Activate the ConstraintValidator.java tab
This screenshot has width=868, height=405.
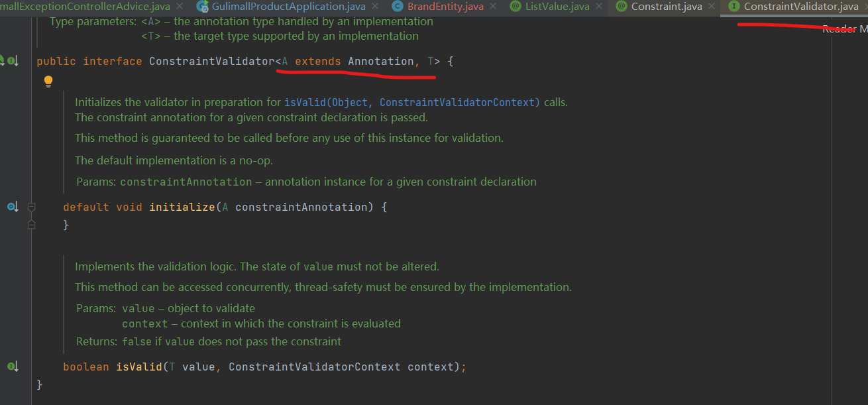pyautogui.click(x=800, y=7)
